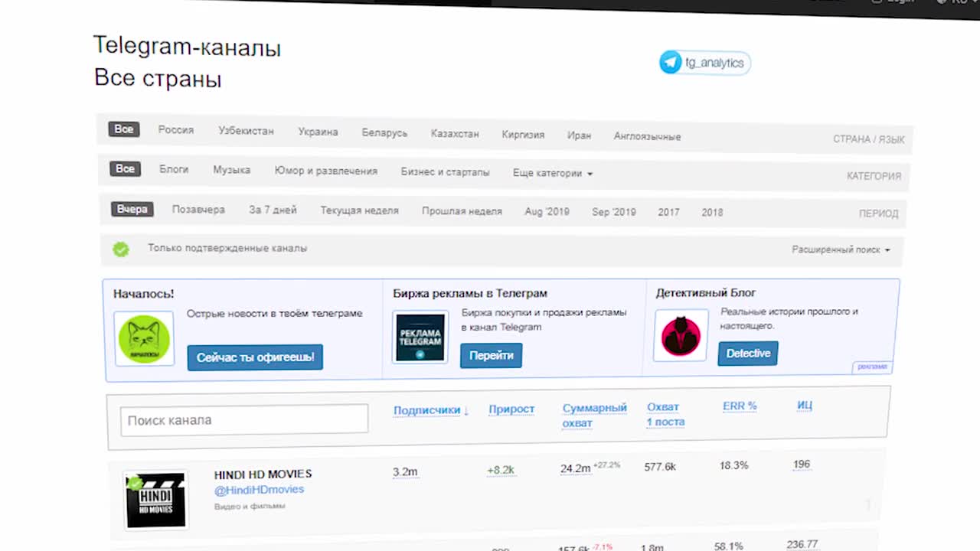This screenshot has width=980, height=551.
Task: Click the Детективный Блог heading
Action: click(706, 292)
